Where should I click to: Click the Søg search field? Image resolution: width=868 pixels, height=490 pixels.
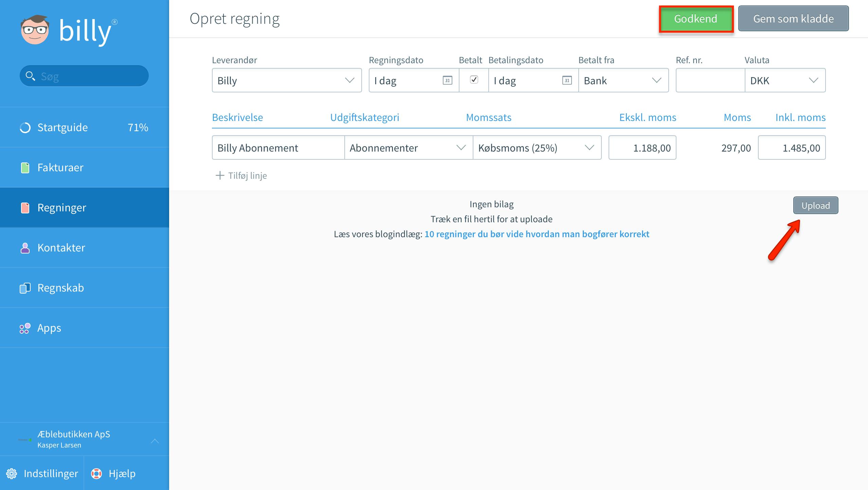coord(84,76)
